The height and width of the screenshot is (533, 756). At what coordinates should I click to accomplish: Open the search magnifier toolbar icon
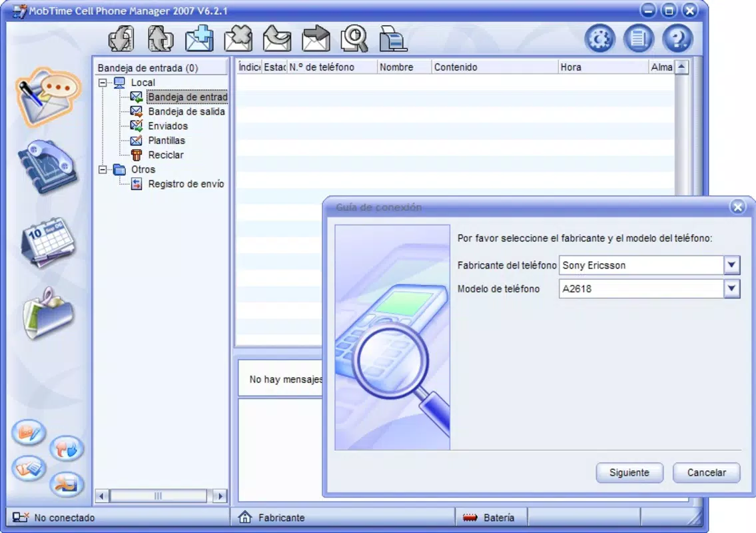coord(354,39)
